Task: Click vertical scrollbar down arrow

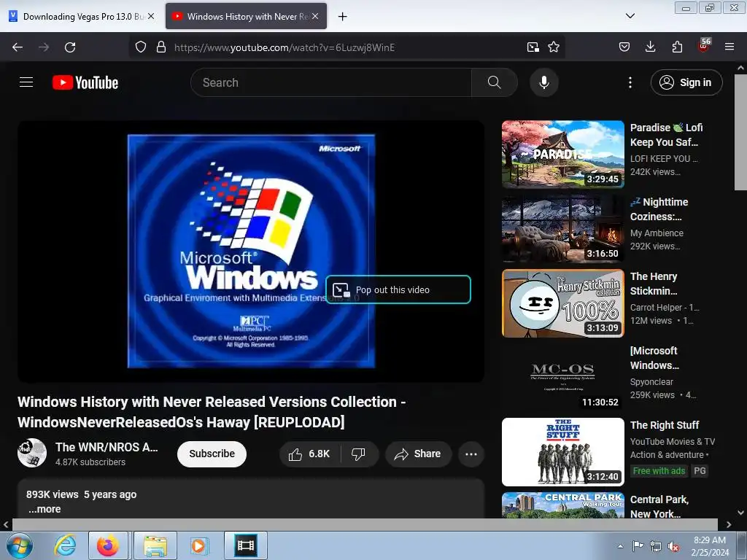Action: click(741, 513)
